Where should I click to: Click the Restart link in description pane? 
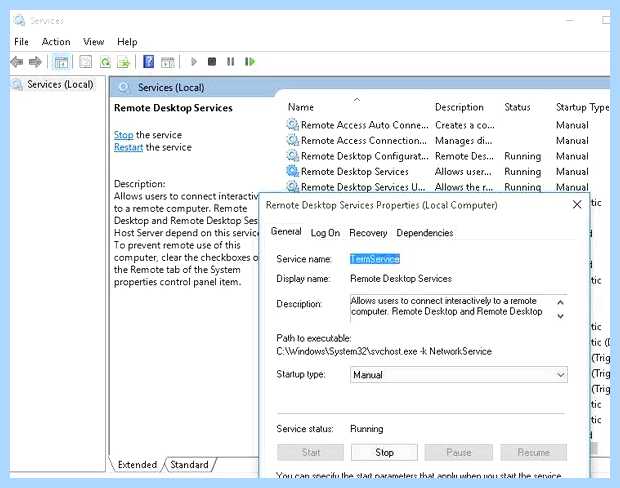(x=128, y=147)
